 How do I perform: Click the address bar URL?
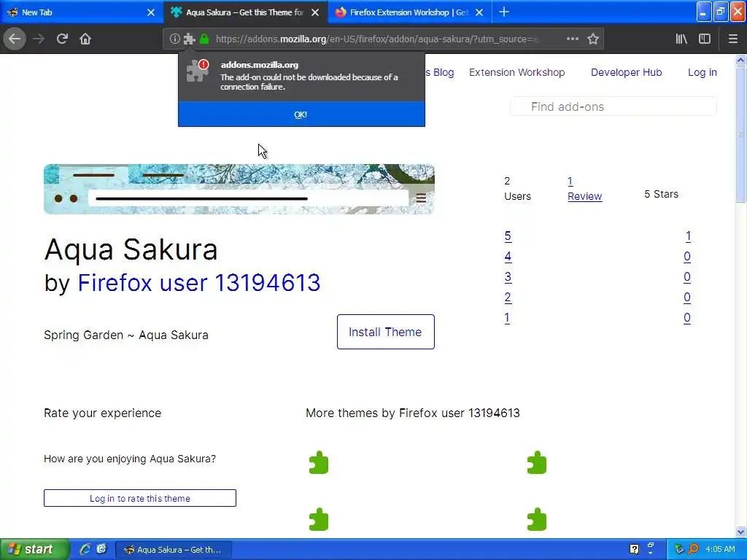pyautogui.click(x=376, y=39)
